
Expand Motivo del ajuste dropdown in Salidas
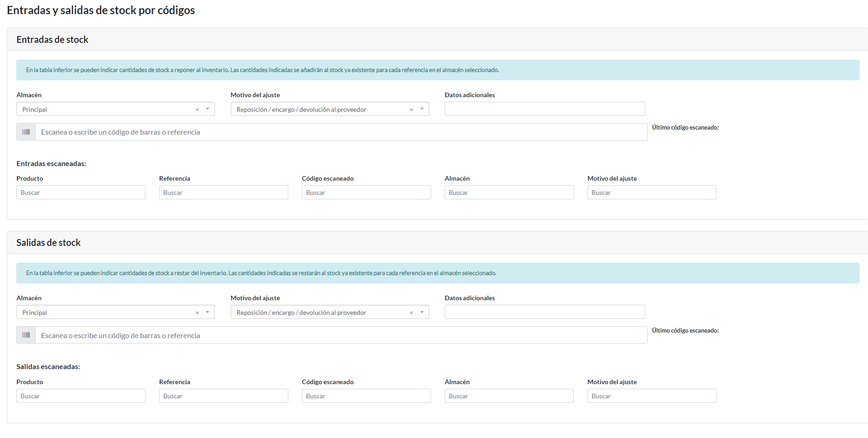(422, 312)
